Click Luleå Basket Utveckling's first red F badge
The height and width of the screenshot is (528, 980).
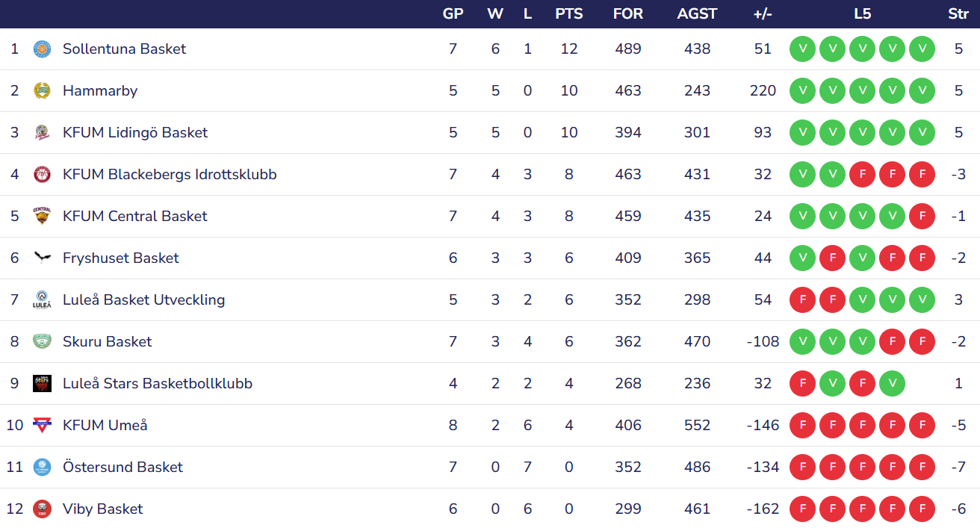pos(802,300)
